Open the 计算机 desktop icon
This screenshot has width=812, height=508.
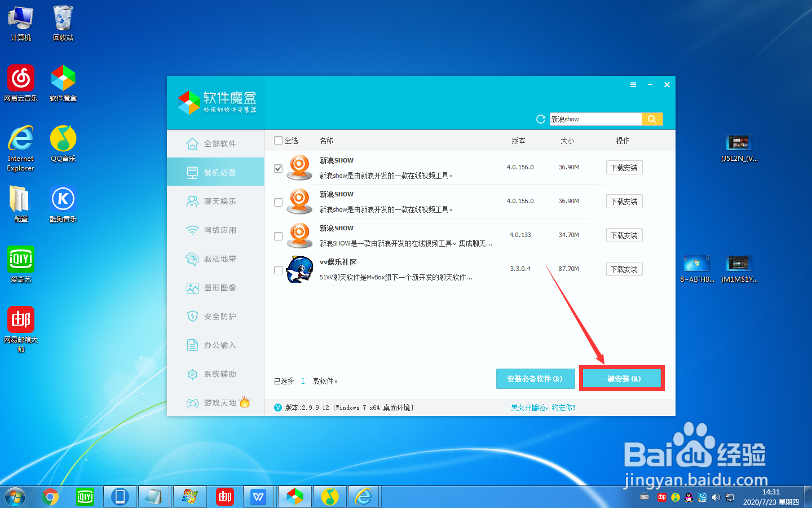[21, 23]
